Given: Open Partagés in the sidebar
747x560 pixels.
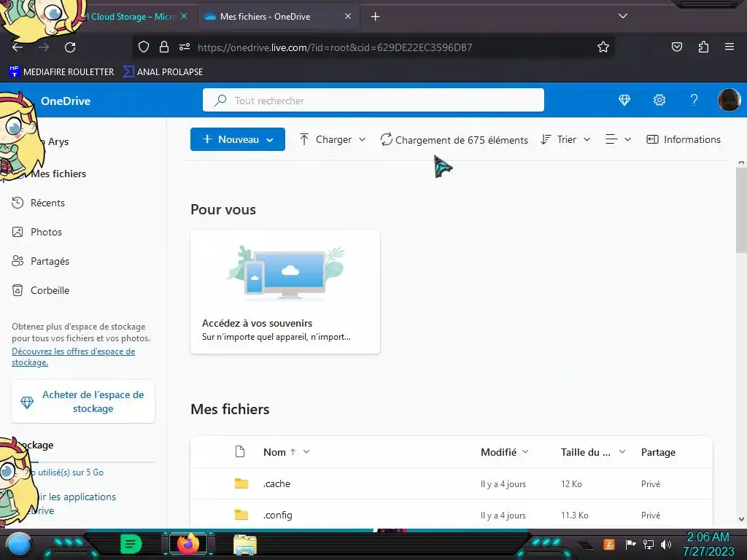Looking at the screenshot, I should pos(50,261).
